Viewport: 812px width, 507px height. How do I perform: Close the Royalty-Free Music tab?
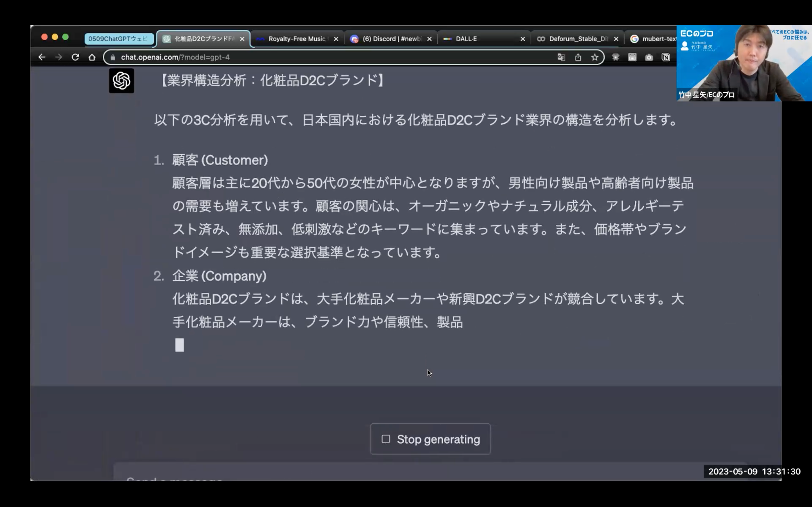tap(336, 39)
